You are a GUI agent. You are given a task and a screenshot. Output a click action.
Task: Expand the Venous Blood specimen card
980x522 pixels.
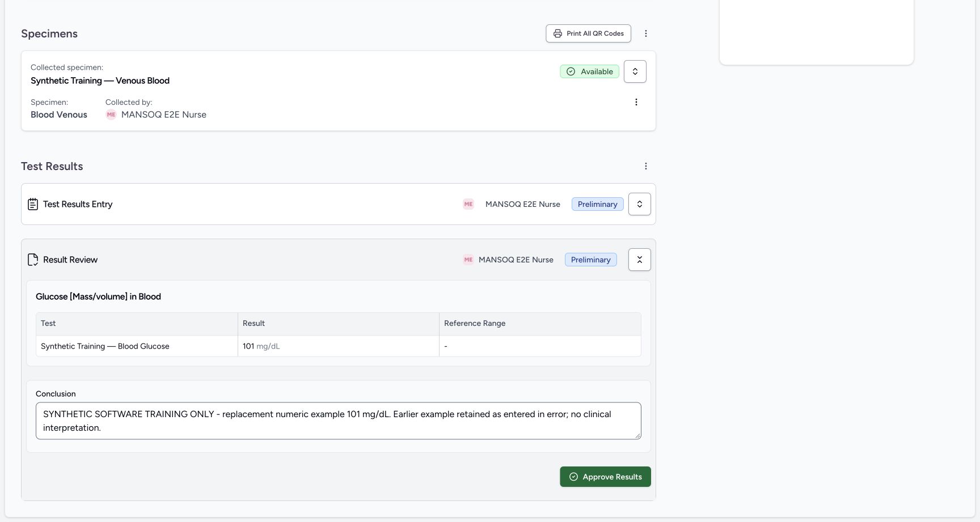(635, 71)
